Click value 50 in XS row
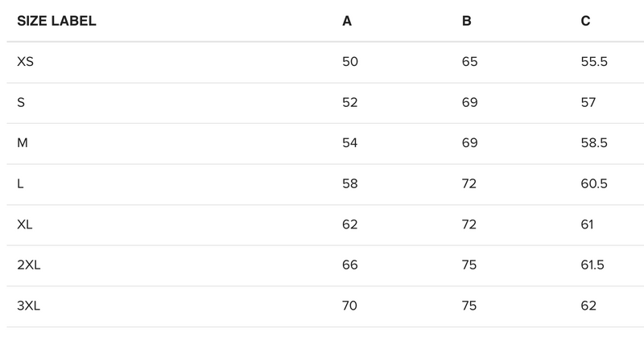The width and height of the screenshot is (644, 341). point(350,62)
